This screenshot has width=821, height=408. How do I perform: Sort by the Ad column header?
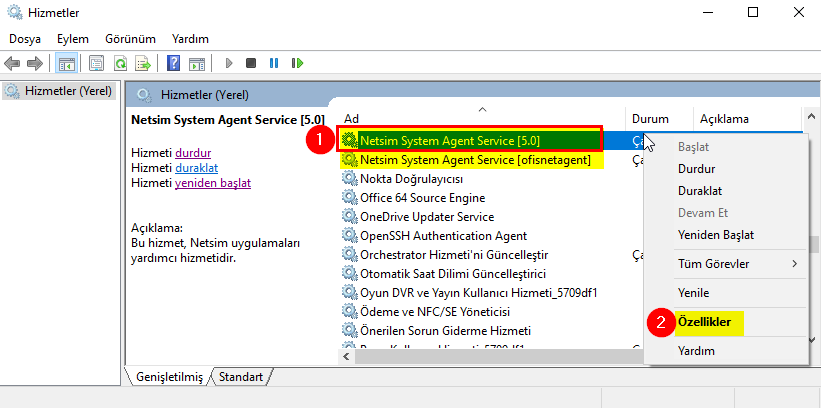pos(482,119)
